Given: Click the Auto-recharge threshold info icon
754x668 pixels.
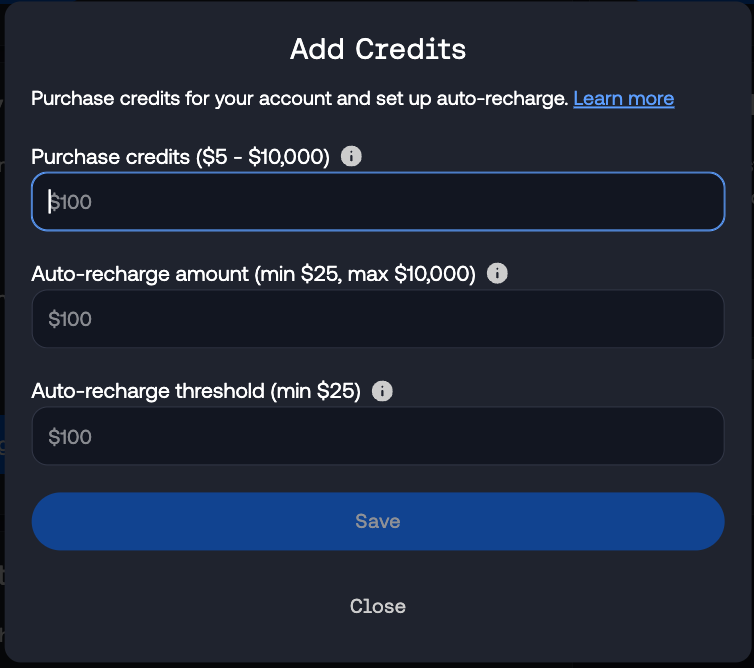Looking at the screenshot, I should click(381, 391).
